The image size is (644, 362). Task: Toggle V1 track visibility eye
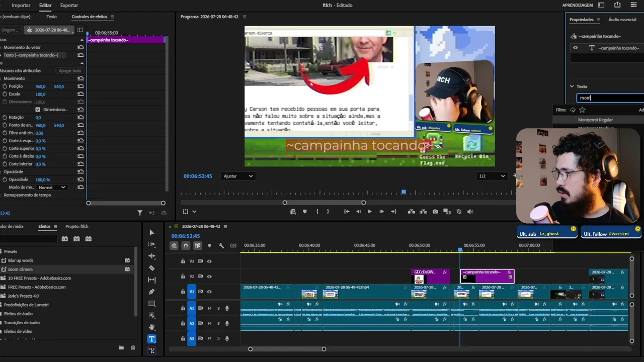(x=209, y=292)
